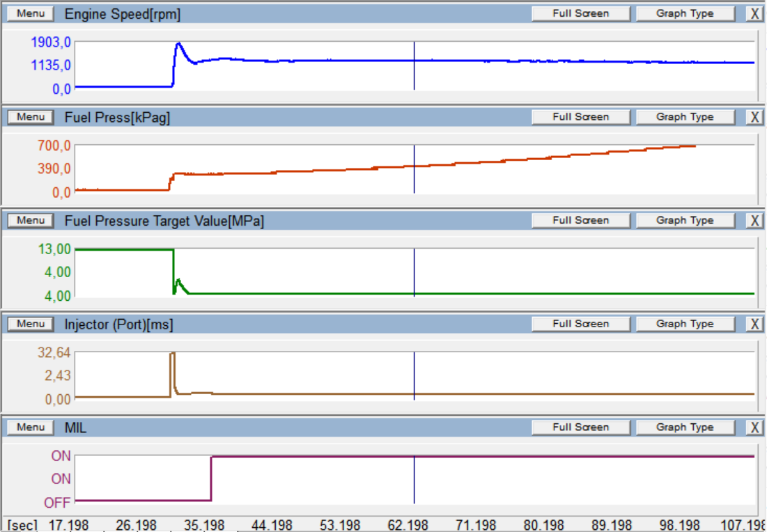767x532 pixels.
Task: Open Menu for Engine Speed graph
Action: tap(31, 14)
